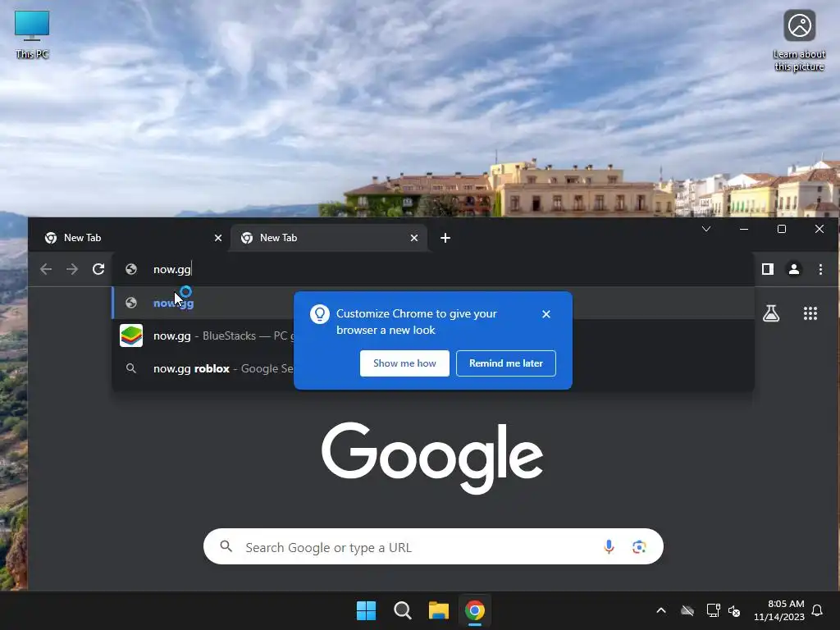
Task: Open File Explorer from the taskbar
Action: click(x=438, y=610)
